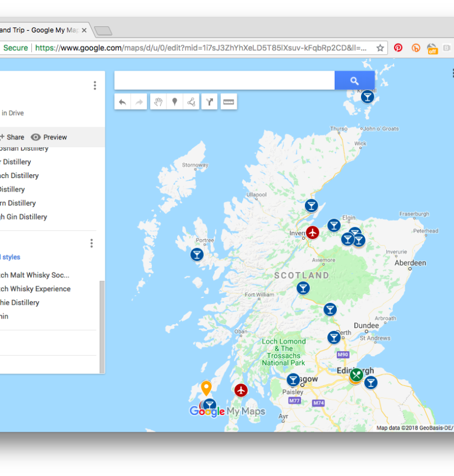Image resolution: width=454 pixels, height=476 pixels.
Task: Open the Pinterest browser extension
Action: point(398,48)
